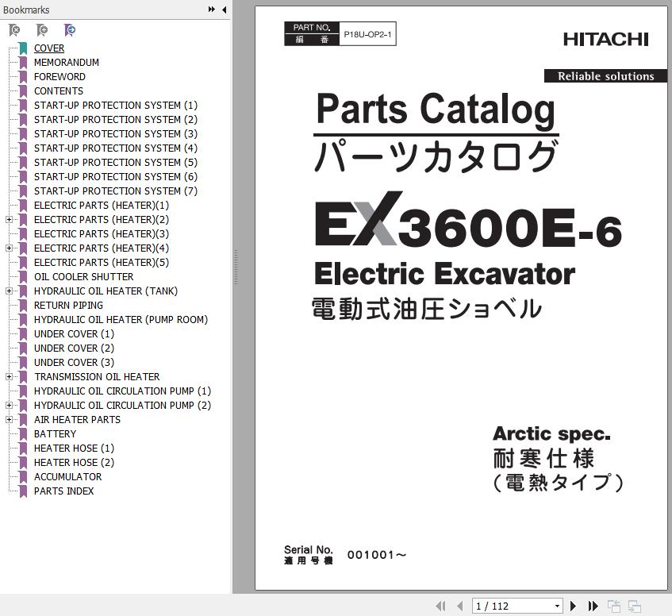672x616 pixels.
Task: Select START-UP PROTECTION SYSTEM (7)
Action: coord(116,191)
